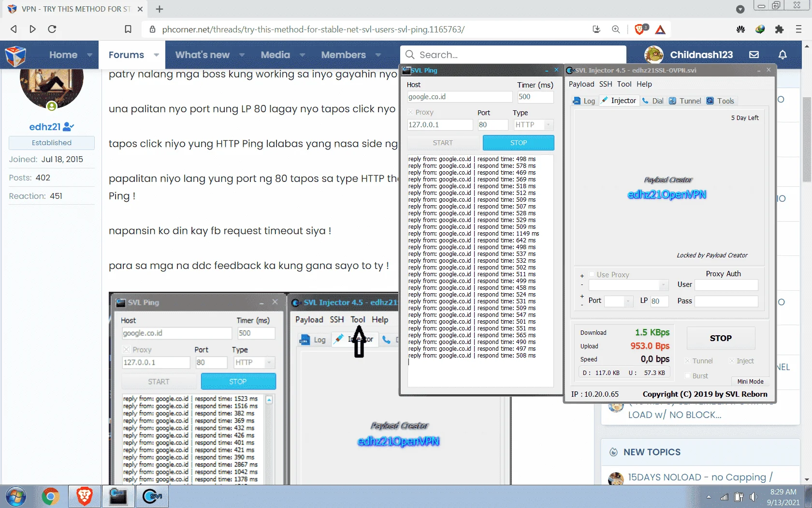Toggle the Proxy checkbox in SVL Ping
This screenshot has width=812, height=508.
(x=411, y=112)
